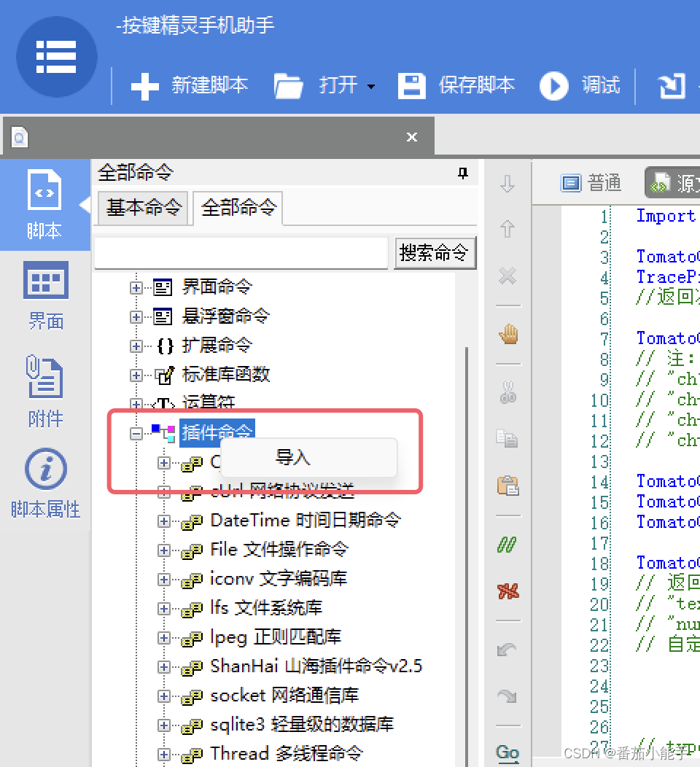700x767 pixels.
Task: Switch to 脚本 sidebar panel
Action: point(44,205)
